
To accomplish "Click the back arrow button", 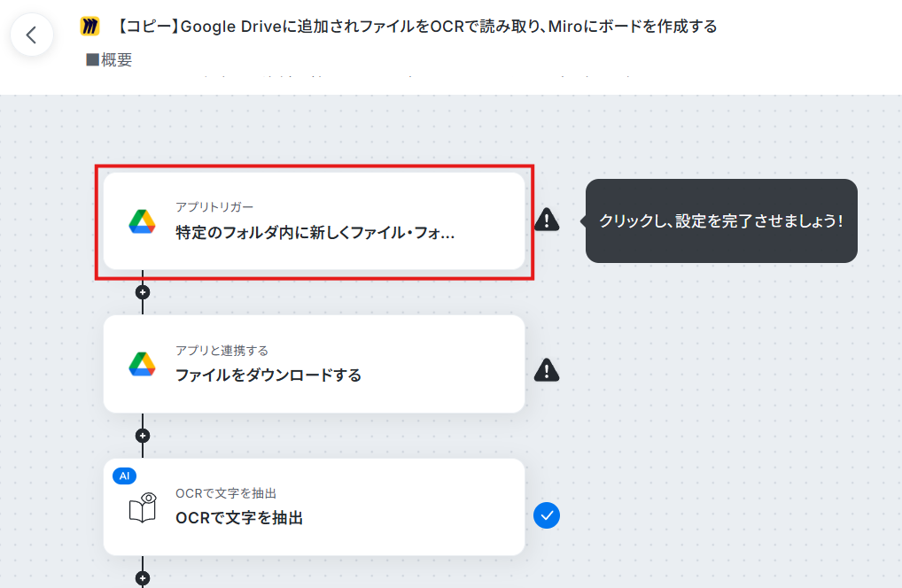I will click(x=32, y=35).
